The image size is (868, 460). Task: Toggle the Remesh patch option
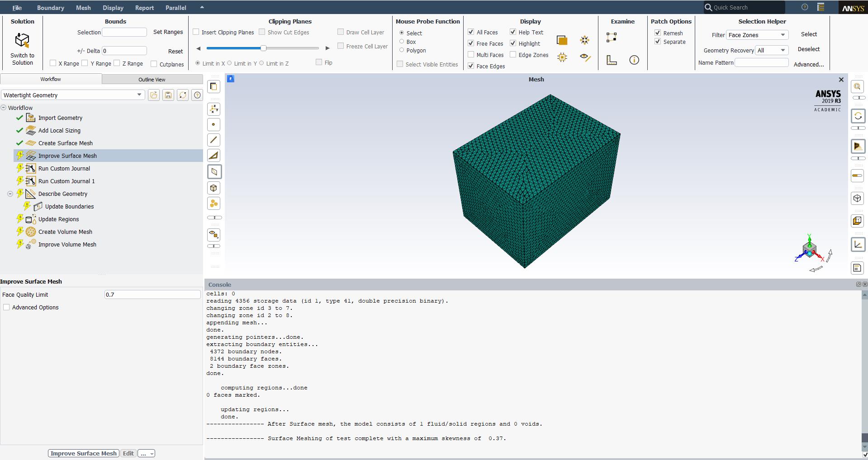pyautogui.click(x=658, y=33)
